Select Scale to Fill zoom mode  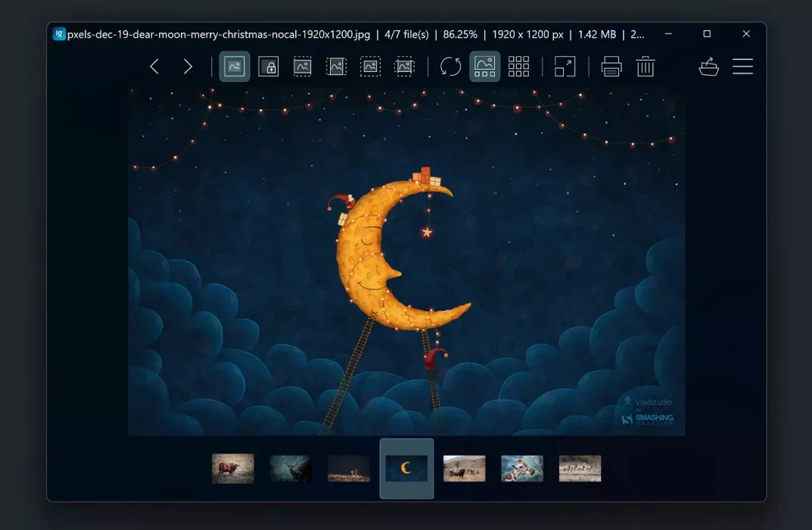(x=404, y=67)
